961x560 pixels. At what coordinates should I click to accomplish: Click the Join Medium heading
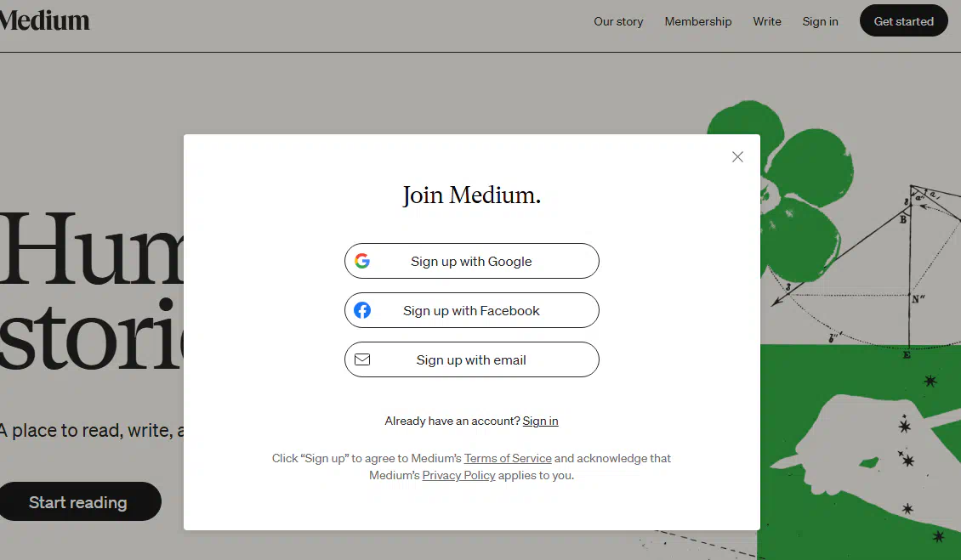[x=471, y=195]
